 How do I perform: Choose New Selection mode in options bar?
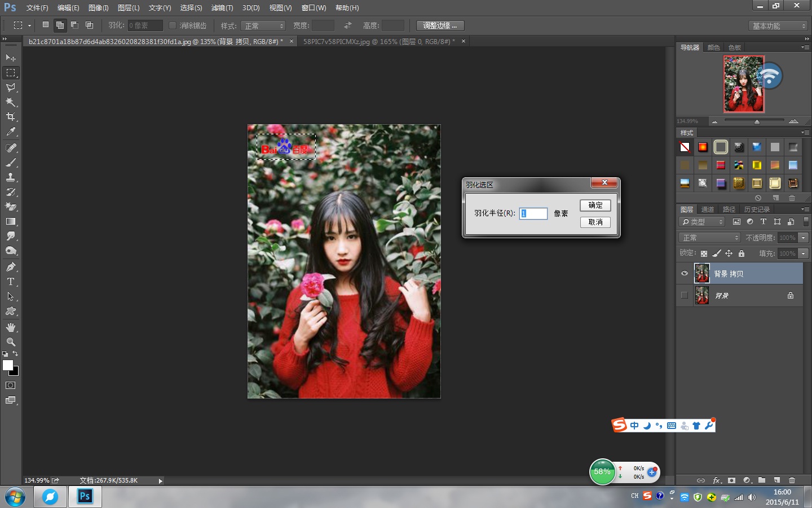pos(46,25)
